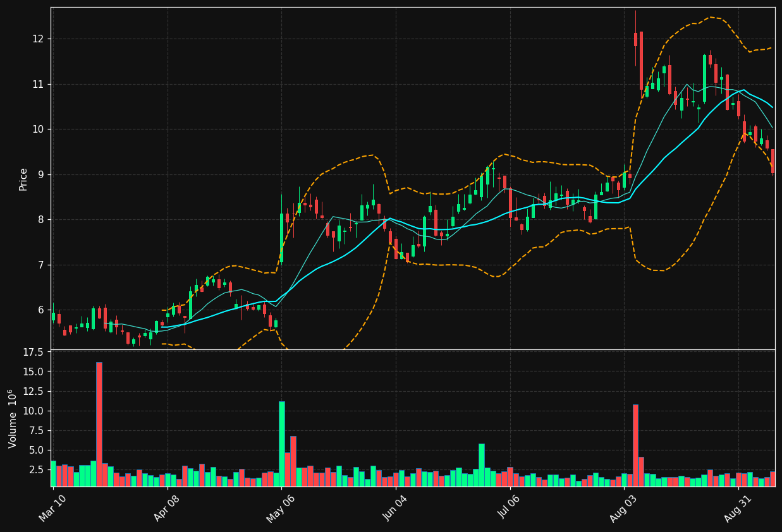Click the 'May 06' date axis label
Viewport: 782px width, 532px height.
(281, 507)
